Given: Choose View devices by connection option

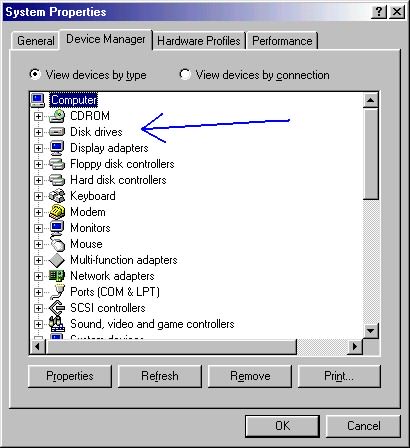Looking at the screenshot, I should [x=185, y=74].
